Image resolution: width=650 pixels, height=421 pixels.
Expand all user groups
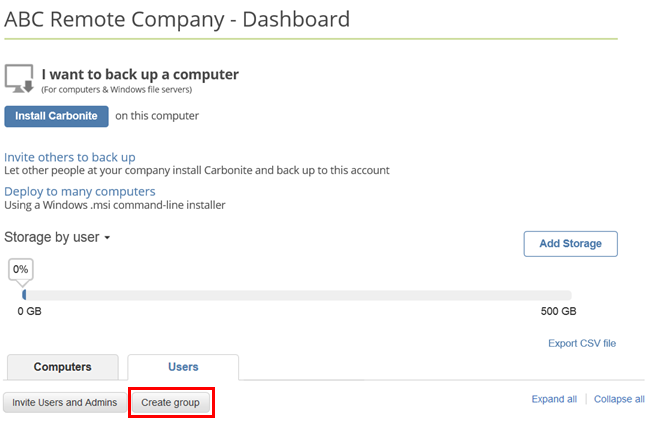click(x=554, y=399)
